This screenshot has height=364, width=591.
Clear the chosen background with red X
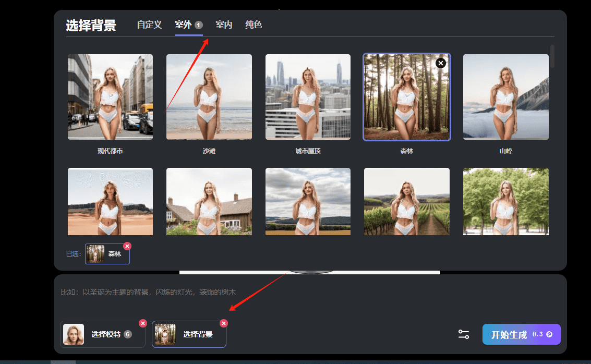pos(224,323)
